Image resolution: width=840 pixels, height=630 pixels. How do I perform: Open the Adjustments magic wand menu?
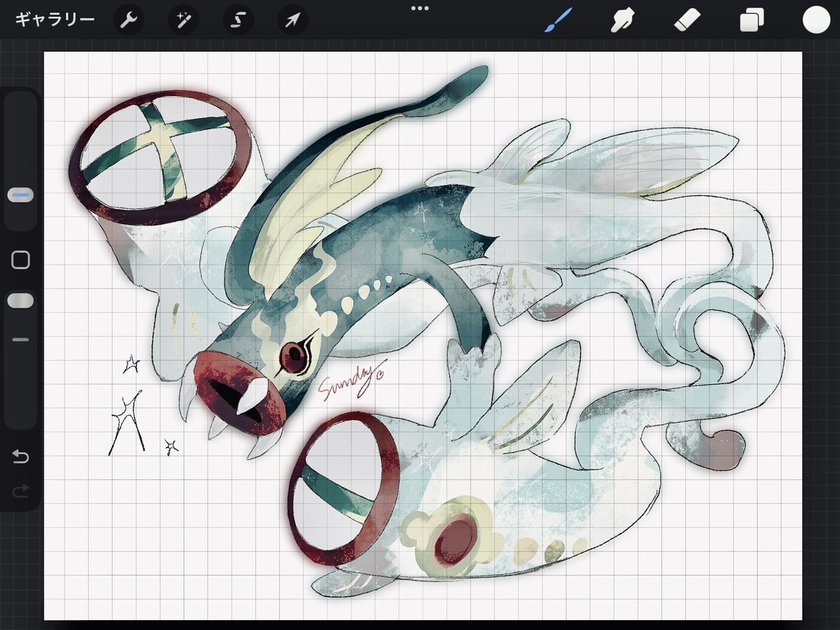point(183,21)
